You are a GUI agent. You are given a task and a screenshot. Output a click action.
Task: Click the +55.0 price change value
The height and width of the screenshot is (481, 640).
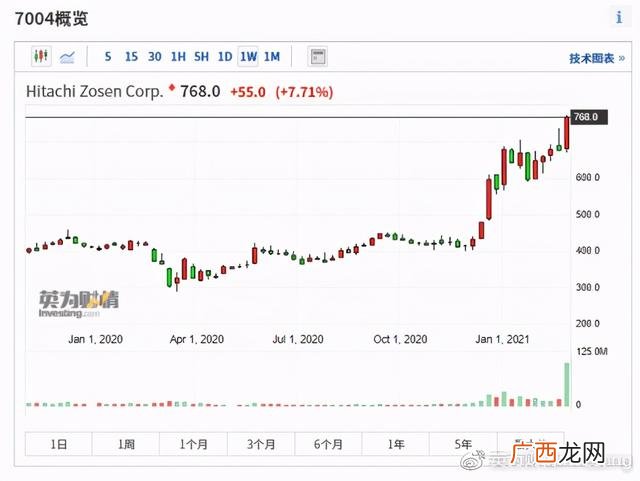[x=248, y=92]
